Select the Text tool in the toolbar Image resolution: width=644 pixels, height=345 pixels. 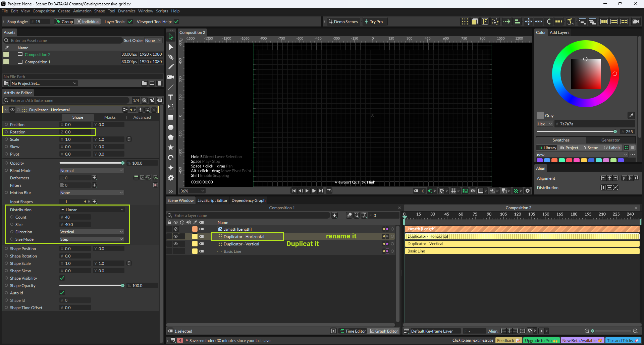[171, 97]
